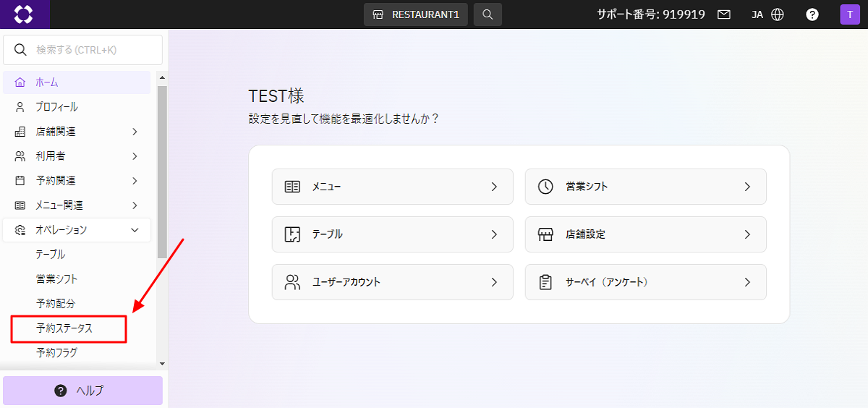868x408 pixels.
Task: Open the mail envelope icon in header
Action: (724, 14)
